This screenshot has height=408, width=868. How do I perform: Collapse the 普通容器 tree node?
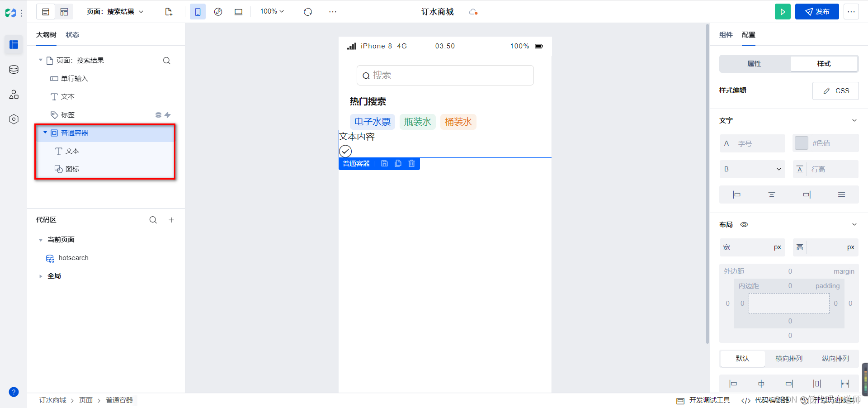(x=45, y=133)
